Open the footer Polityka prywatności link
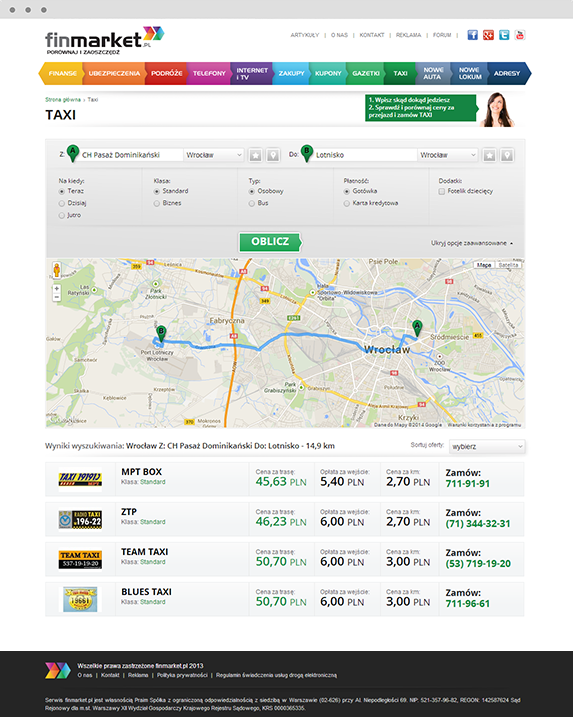This screenshot has height=717, width=573. click(182, 675)
